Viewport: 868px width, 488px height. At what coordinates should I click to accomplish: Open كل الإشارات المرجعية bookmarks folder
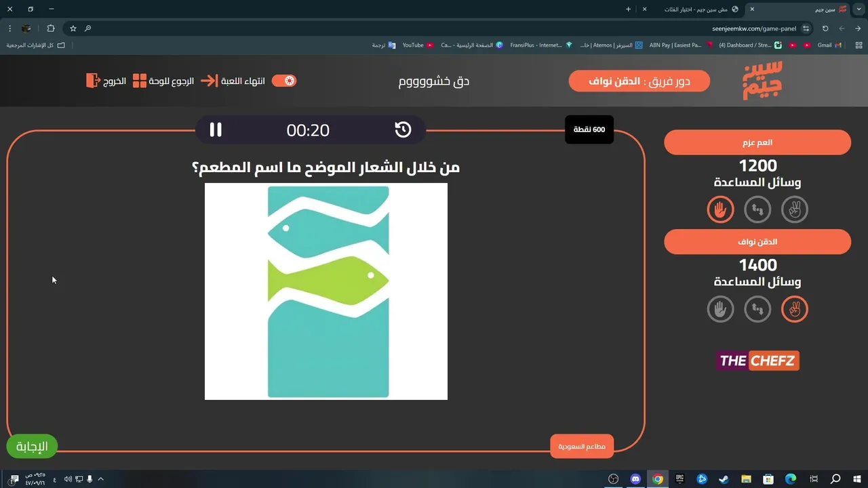pos(36,45)
